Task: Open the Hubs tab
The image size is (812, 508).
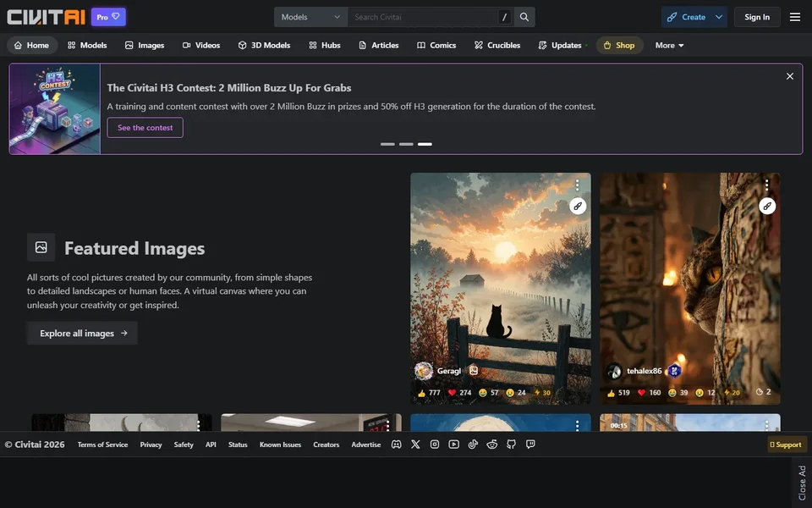Action: pyautogui.click(x=324, y=45)
